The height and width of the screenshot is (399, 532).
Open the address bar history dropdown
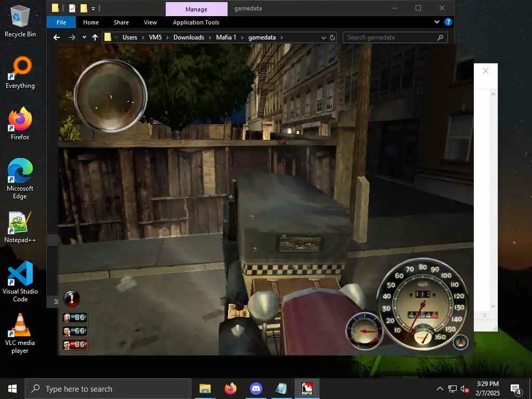coord(323,37)
